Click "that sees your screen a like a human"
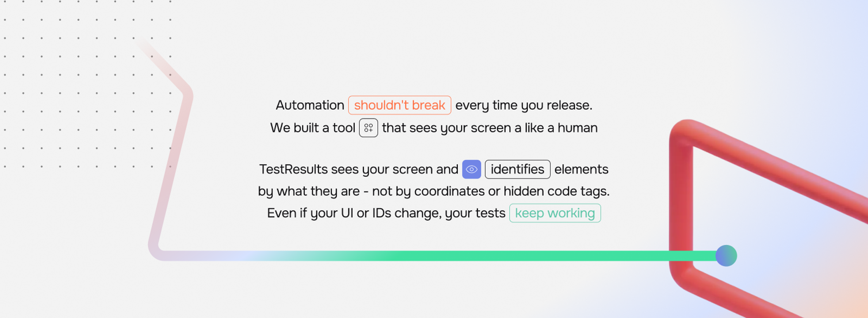The height and width of the screenshot is (318, 868). point(490,128)
